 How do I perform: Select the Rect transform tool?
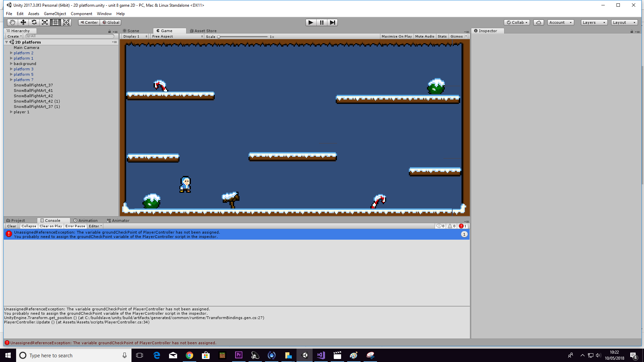pyautogui.click(x=56, y=22)
